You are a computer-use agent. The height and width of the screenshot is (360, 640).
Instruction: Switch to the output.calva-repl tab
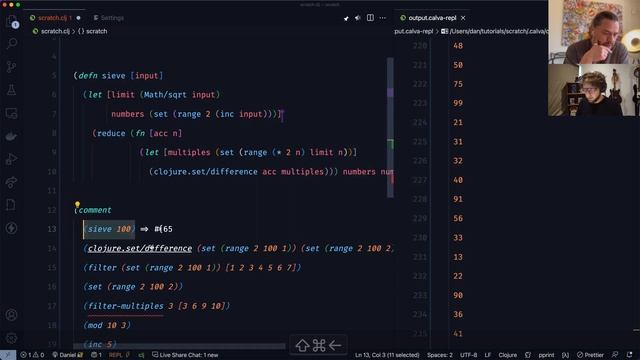coord(433,18)
